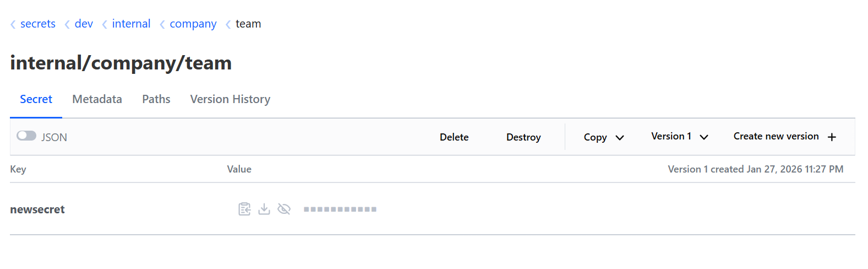
Task: Download the newsecret value
Action: click(264, 209)
